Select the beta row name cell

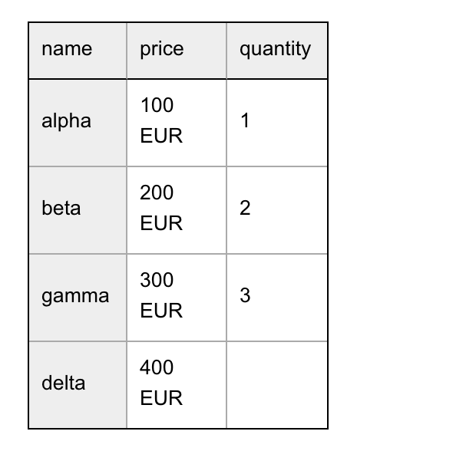(78, 210)
